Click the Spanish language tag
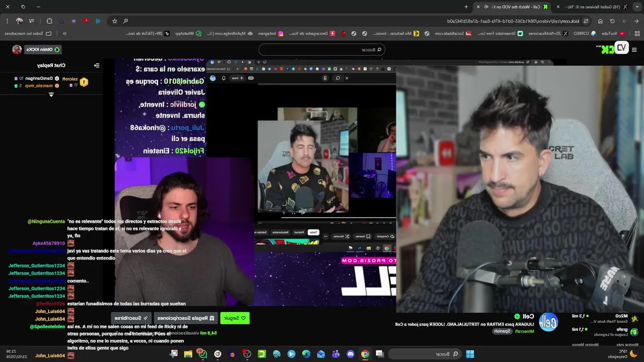644x362 pixels. pyautogui.click(x=502, y=331)
